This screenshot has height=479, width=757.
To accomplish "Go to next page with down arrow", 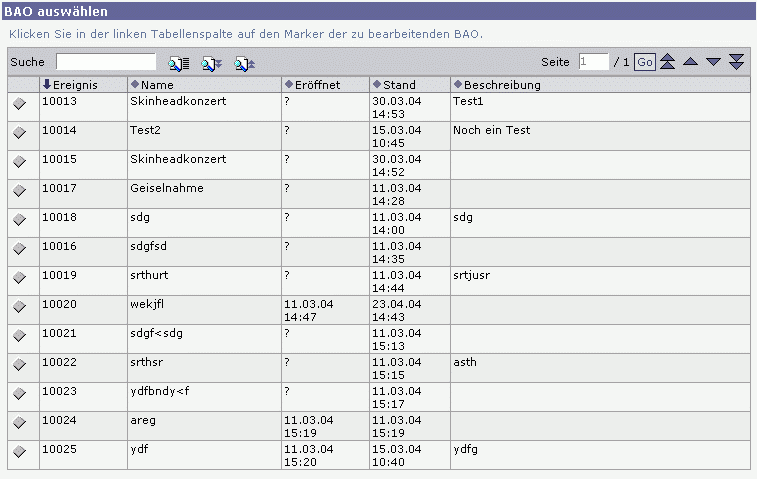I will pos(713,62).
